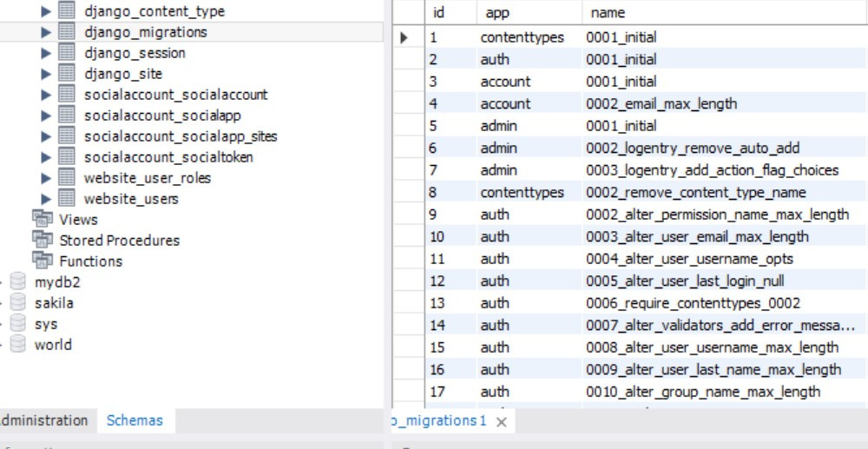This screenshot has height=449, width=868.
Task: Click the id cell with value 12
Action: click(450, 281)
